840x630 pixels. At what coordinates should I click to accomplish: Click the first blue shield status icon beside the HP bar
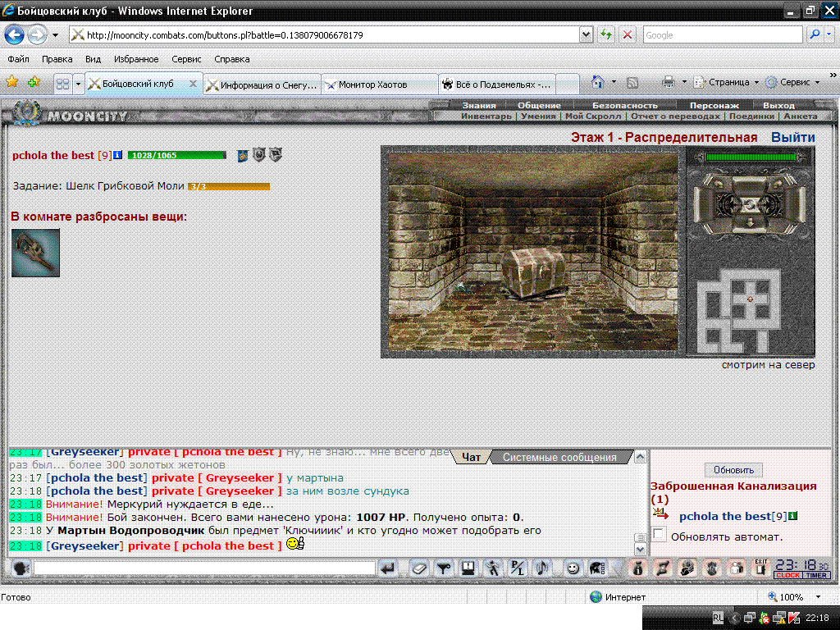point(242,155)
